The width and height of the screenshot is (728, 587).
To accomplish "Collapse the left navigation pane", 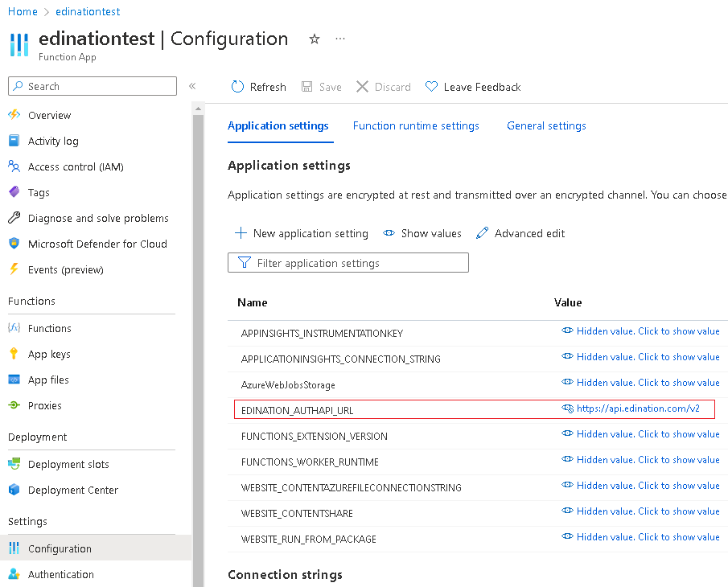I will tap(192, 86).
